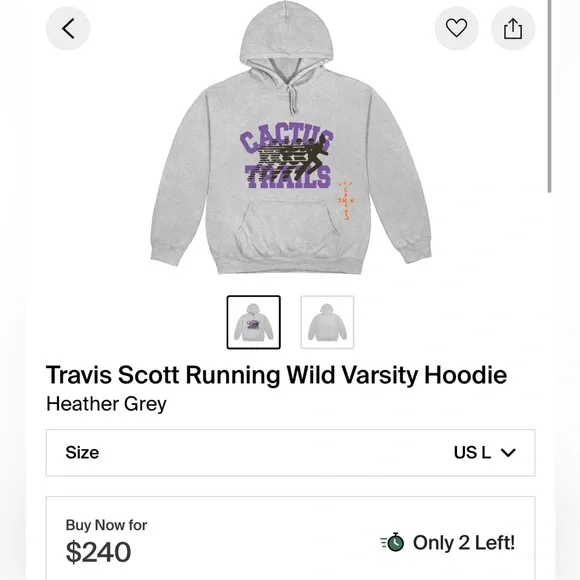Click the green stopwatch icon
The width and height of the screenshot is (580, 580).
tap(393, 543)
